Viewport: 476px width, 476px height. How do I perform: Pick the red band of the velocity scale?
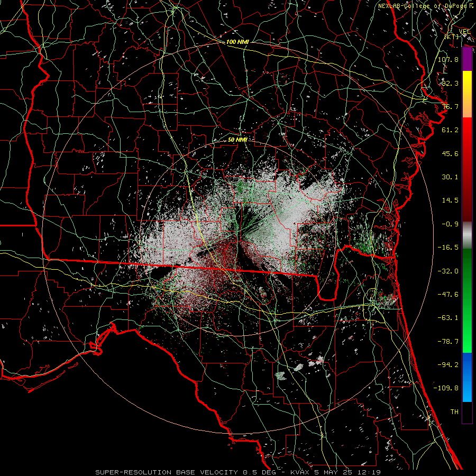tap(467, 169)
